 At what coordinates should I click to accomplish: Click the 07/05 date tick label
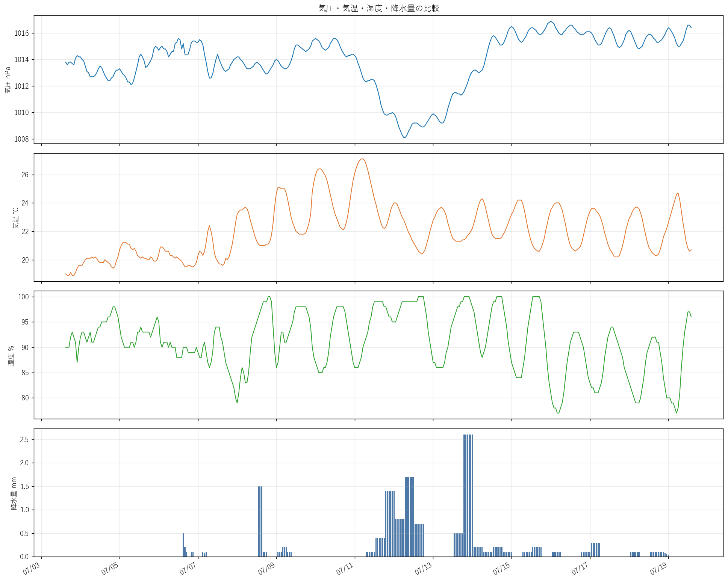[x=110, y=569]
